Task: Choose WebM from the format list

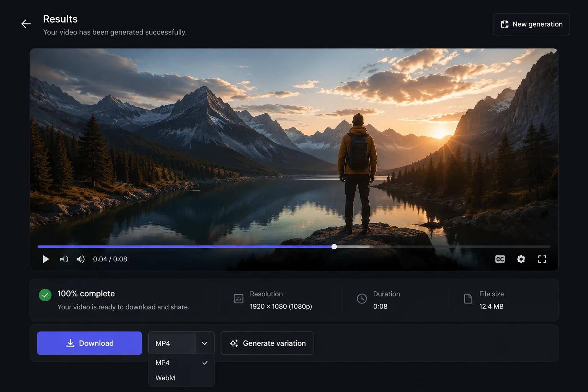Action: pyautogui.click(x=181, y=378)
